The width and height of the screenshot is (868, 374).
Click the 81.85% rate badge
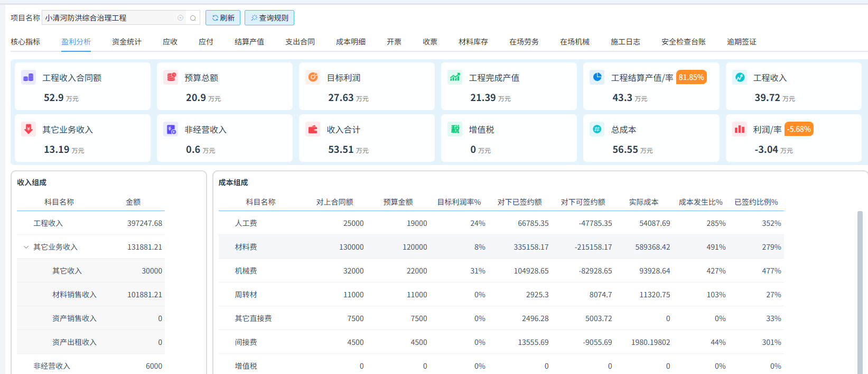tap(692, 77)
